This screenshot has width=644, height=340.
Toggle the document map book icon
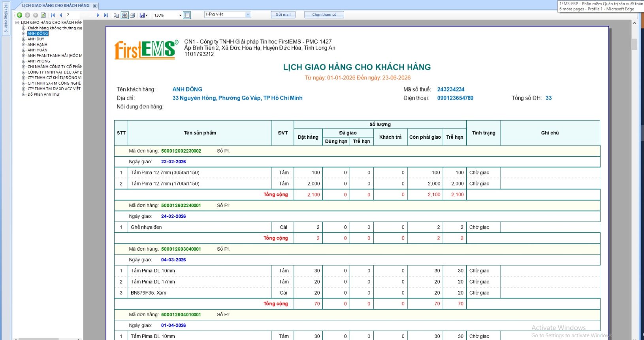[x=117, y=15]
